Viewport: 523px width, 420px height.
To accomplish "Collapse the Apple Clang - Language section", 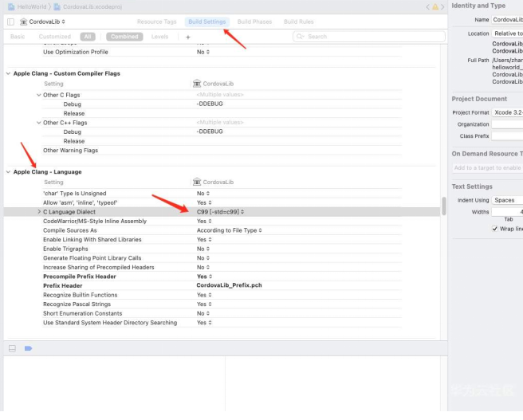I will point(8,172).
